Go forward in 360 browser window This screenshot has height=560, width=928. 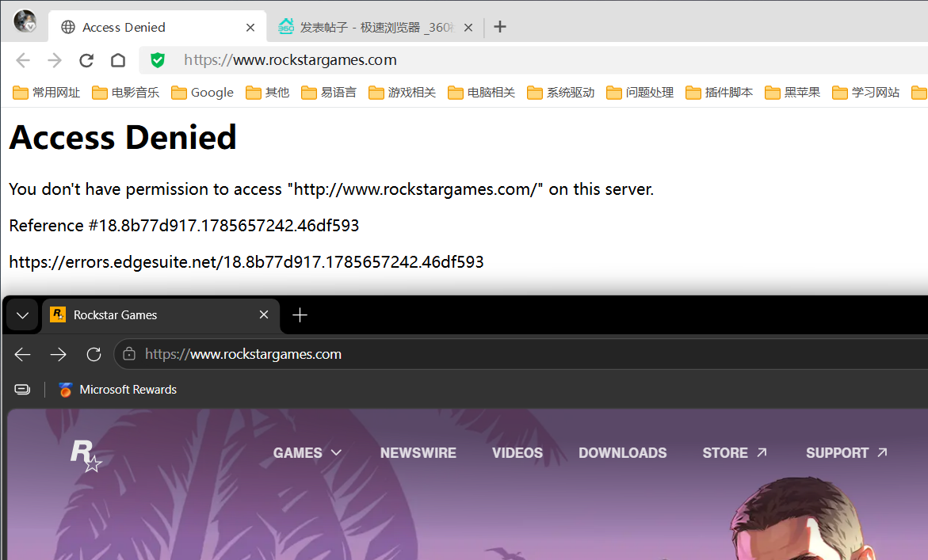click(55, 60)
